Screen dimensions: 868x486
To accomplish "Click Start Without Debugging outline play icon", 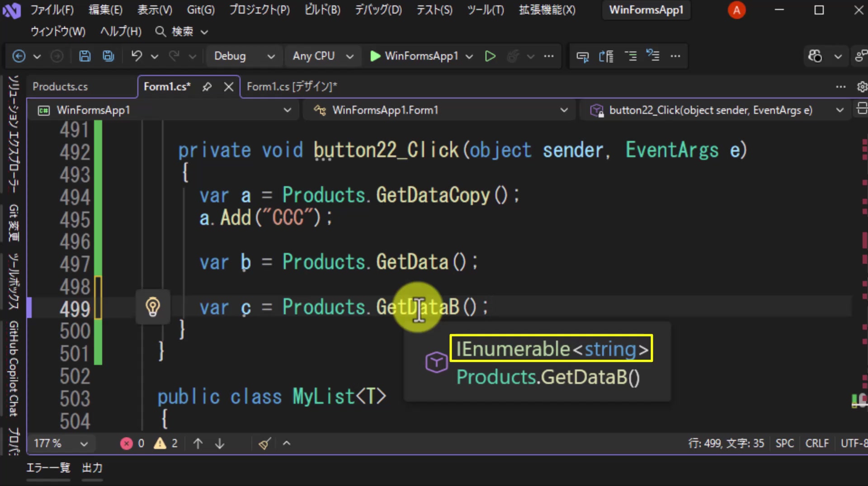I will click(490, 56).
